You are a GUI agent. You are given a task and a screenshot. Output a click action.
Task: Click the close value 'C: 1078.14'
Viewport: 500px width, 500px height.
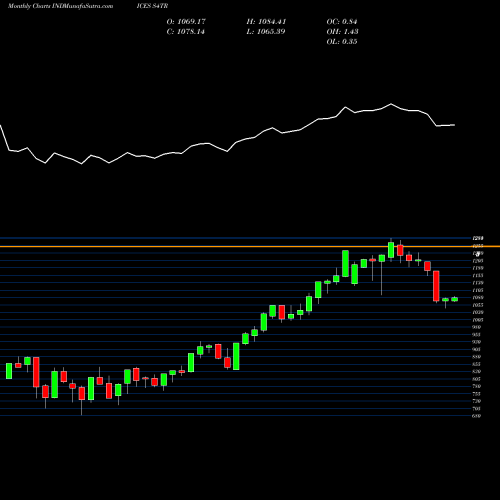click(186, 32)
